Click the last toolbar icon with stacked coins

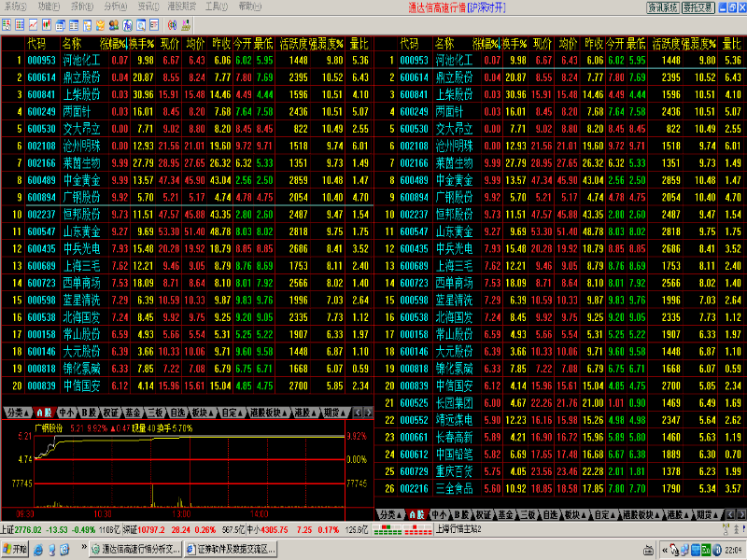[x=185, y=25]
